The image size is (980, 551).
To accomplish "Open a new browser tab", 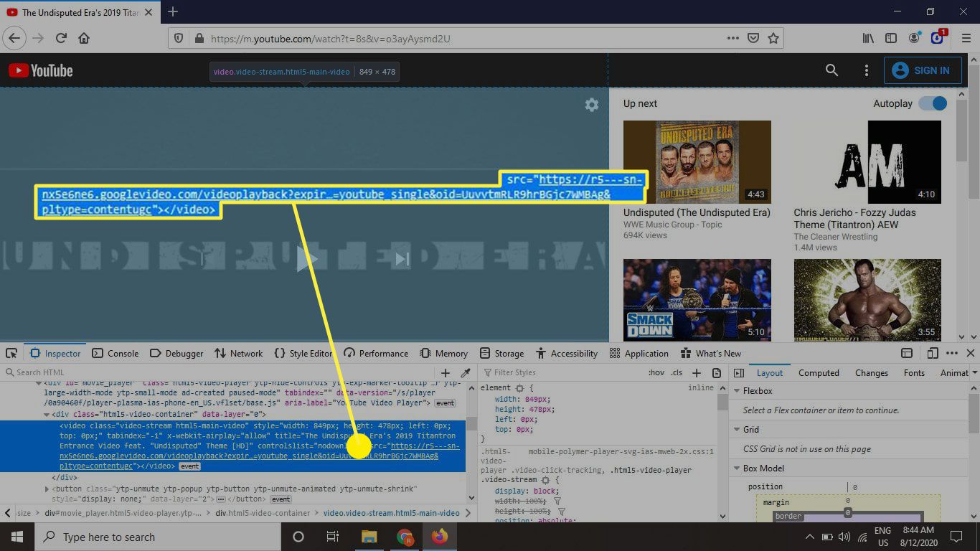I will click(173, 11).
